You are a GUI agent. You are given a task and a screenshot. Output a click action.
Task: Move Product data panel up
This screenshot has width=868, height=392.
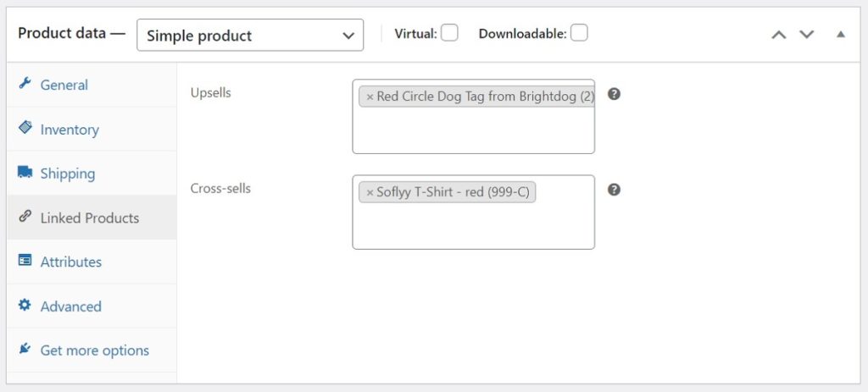(779, 34)
